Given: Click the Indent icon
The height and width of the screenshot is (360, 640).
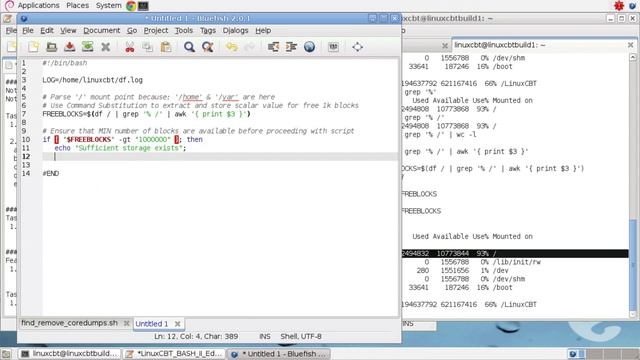Looking at the screenshot, I should pyautogui.click(x=291, y=47).
